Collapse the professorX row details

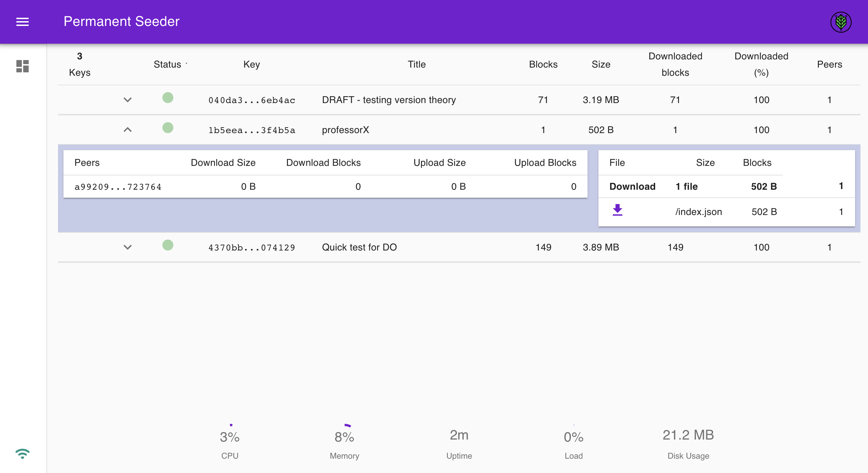[x=127, y=130]
